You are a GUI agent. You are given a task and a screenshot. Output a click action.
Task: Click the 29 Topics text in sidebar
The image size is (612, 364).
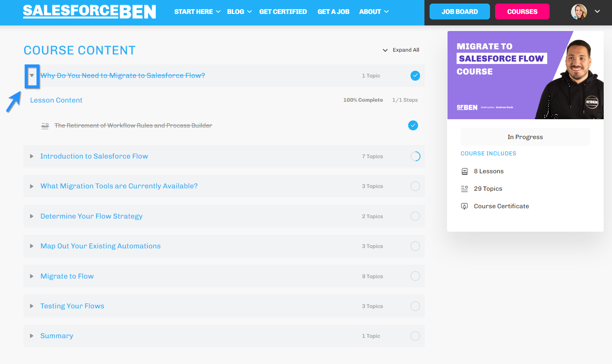(x=488, y=189)
